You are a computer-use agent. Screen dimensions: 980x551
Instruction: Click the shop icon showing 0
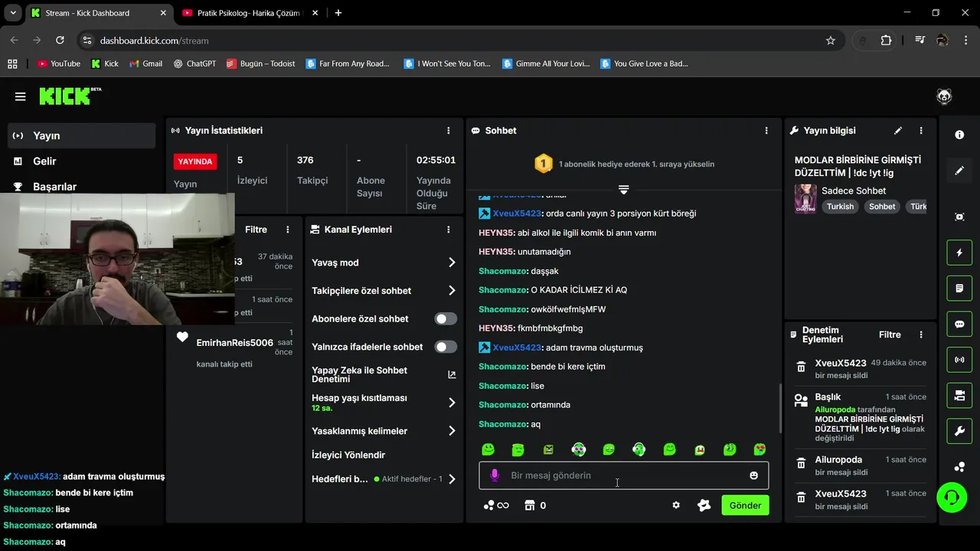[x=535, y=505]
